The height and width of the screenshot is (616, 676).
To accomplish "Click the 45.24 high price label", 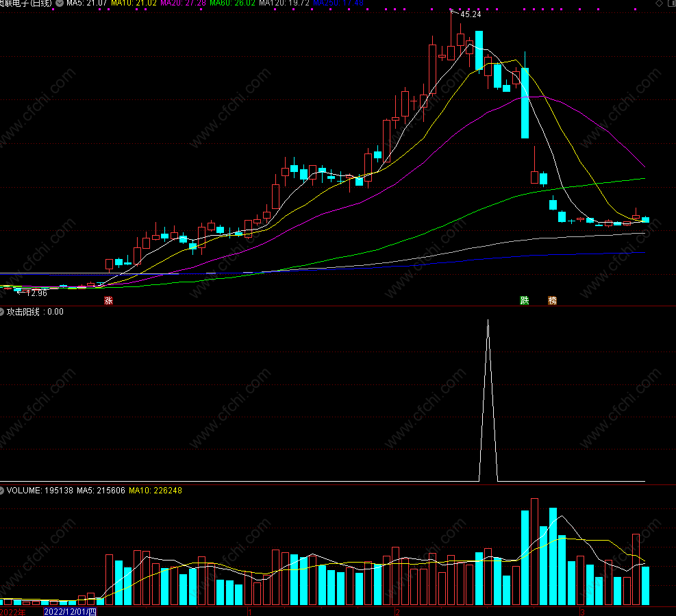I will pyautogui.click(x=471, y=14).
